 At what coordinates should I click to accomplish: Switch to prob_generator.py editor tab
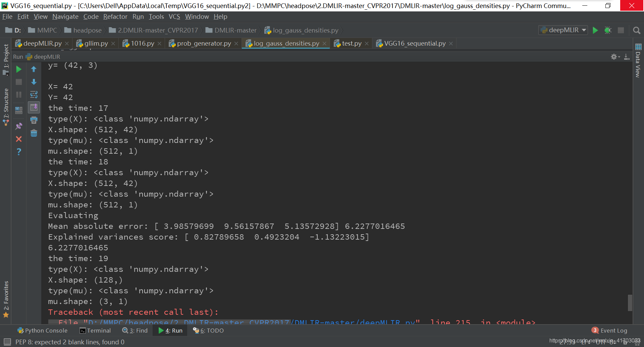pos(204,43)
